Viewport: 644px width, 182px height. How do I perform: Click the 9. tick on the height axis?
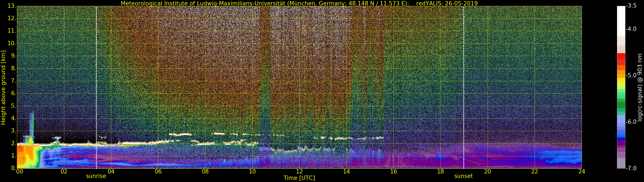pyautogui.click(x=13, y=56)
